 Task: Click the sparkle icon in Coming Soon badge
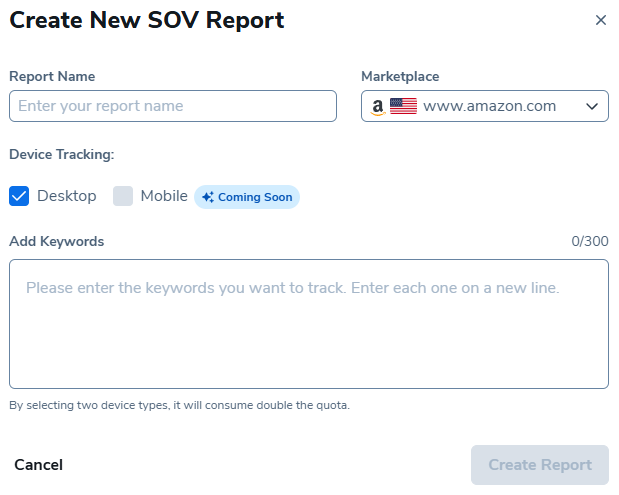[207, 197]
